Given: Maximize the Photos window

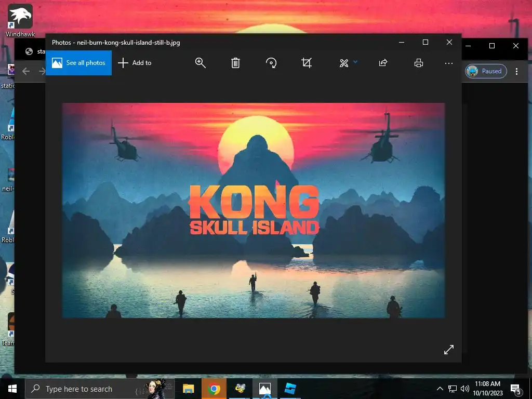Looking at the screenshot, I should (425, 43).
